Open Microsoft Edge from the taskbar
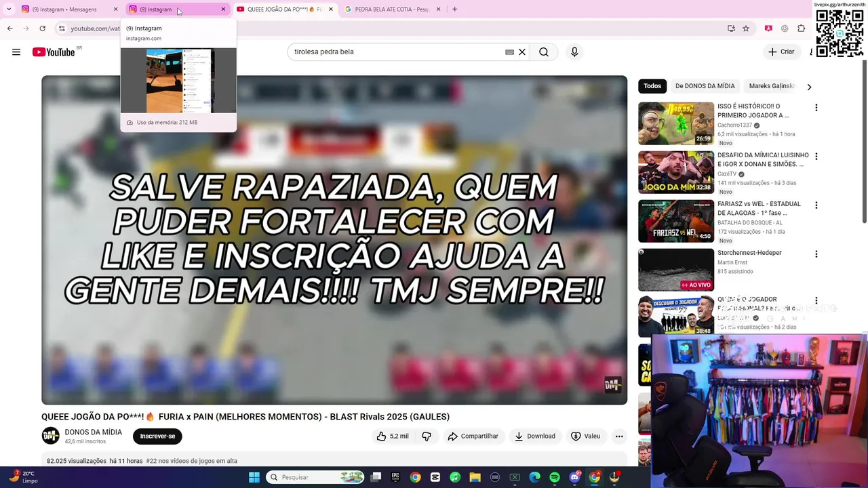 [x=534, y=477]
